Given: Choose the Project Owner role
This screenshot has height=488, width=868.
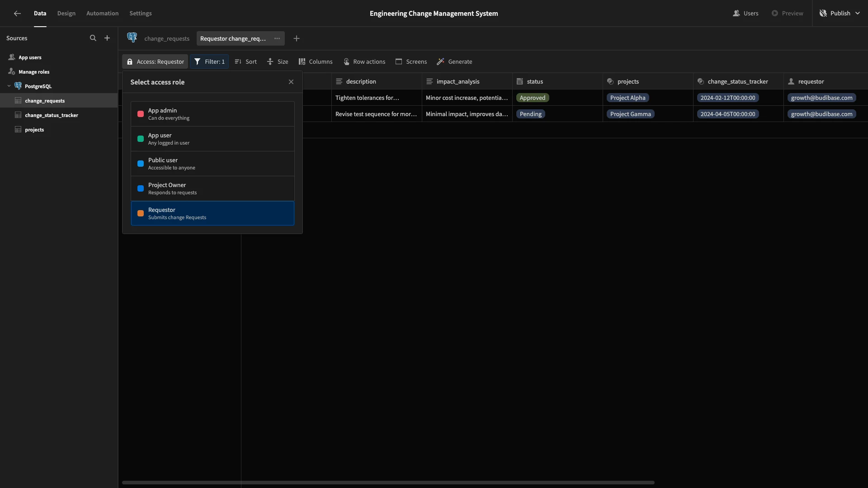Looking at the screenshot, I should point(212,188).
